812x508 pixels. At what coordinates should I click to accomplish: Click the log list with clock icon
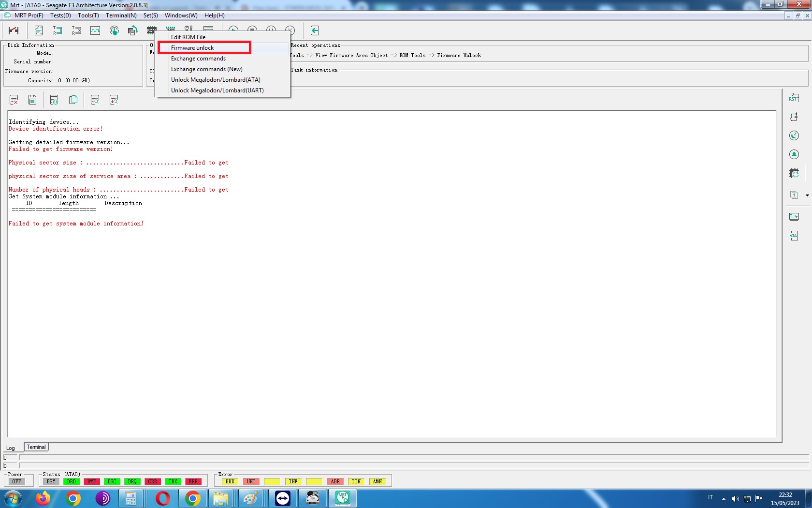(x=54, y=100)
